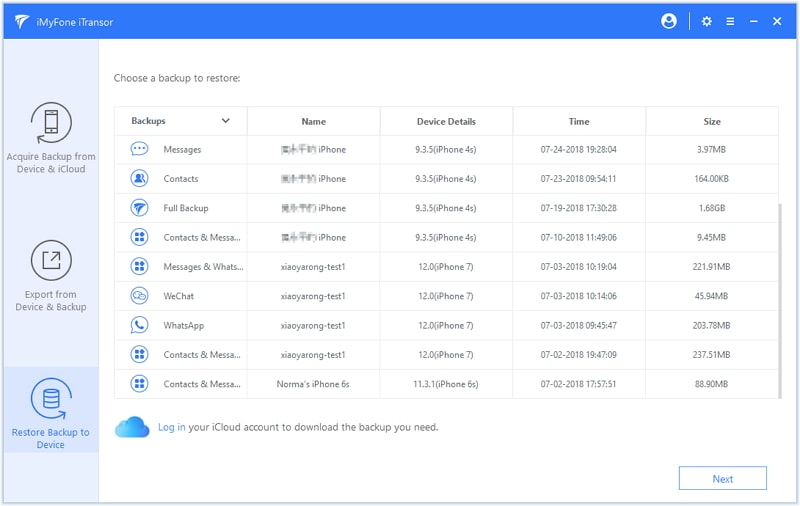Image resolution: width=800 pixels, height=506 pixels.
Task: Open the user account profile icon
Action: (x=668, y=21)
